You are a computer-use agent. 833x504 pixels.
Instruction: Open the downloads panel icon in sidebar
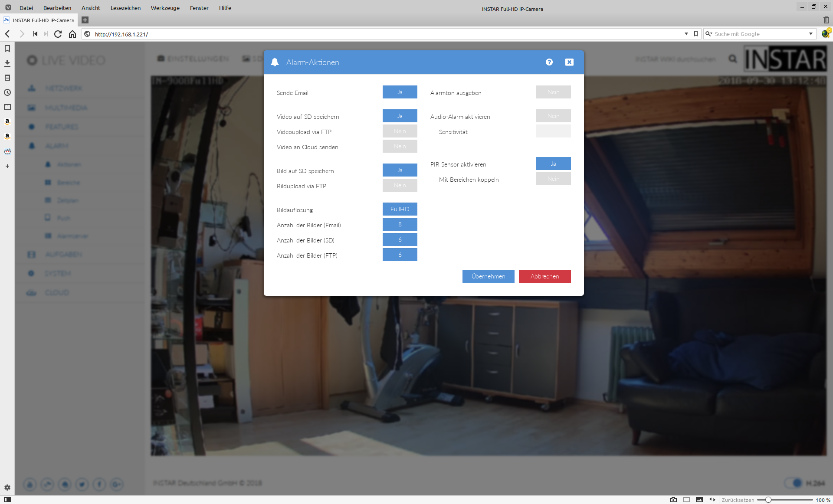(x=7, y=63)
